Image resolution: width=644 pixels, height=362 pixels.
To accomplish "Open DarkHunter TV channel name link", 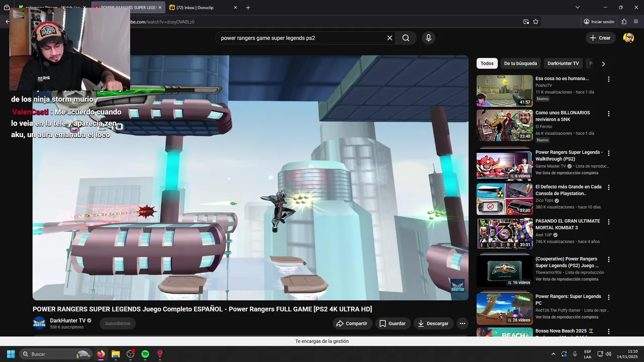I will (67, 320).
